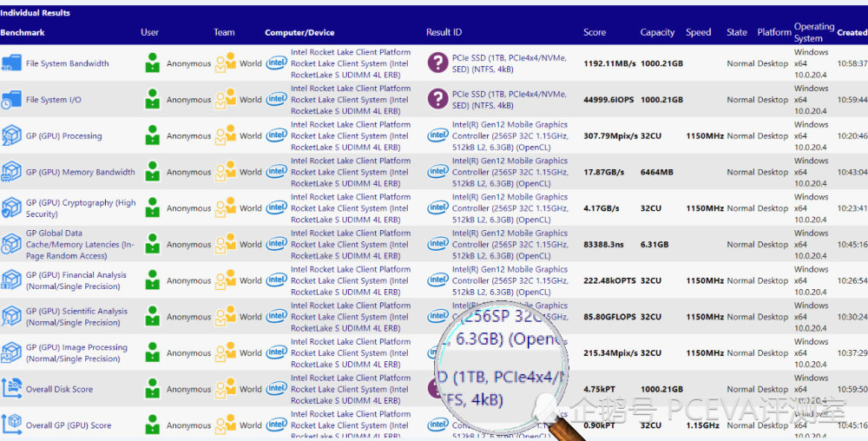Sort by the Benchmark column header
The width and height of the screenshot is (868, 441).
point(23,33)
